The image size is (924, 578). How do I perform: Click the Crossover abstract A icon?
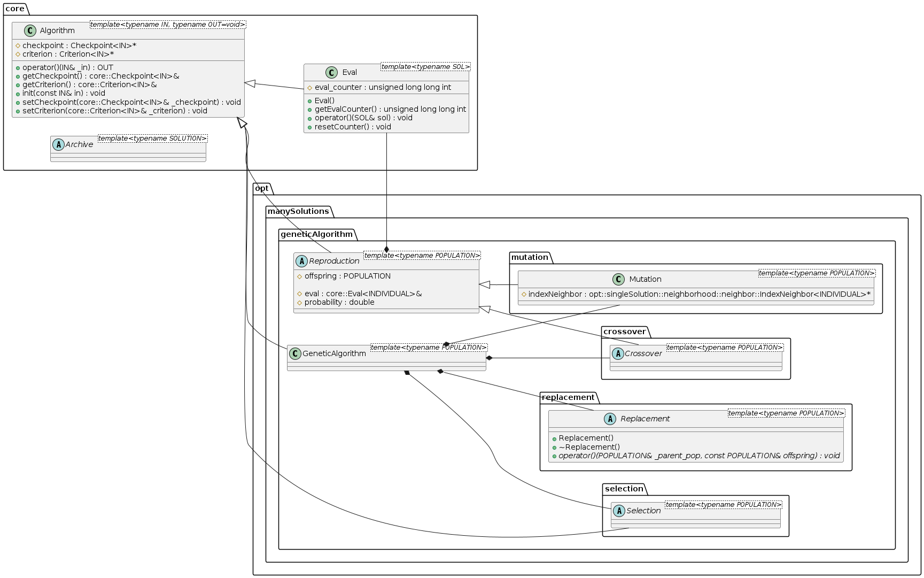[x=618, y=353]
